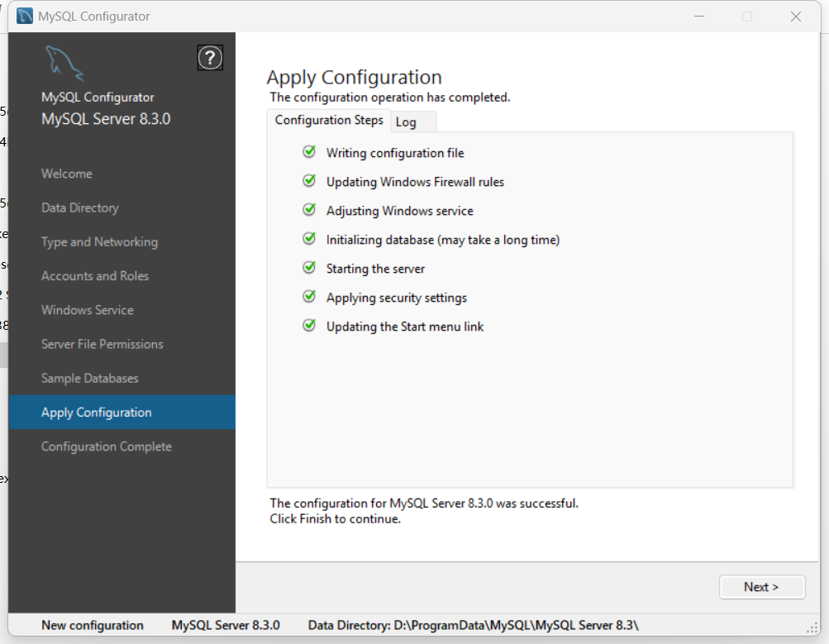Click the 'Adjusting Windows service' step text

(x=400, y=211)
